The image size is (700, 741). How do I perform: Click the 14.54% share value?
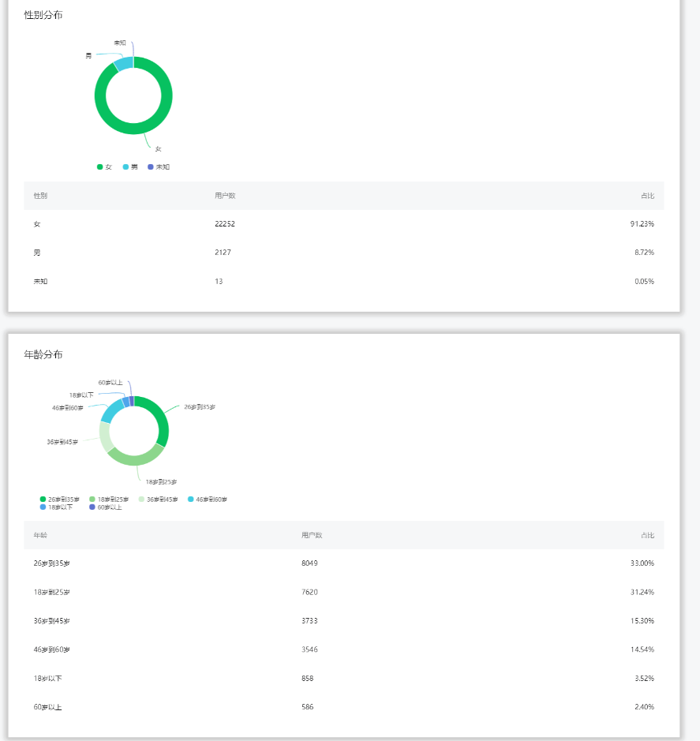tap(642, 649)
